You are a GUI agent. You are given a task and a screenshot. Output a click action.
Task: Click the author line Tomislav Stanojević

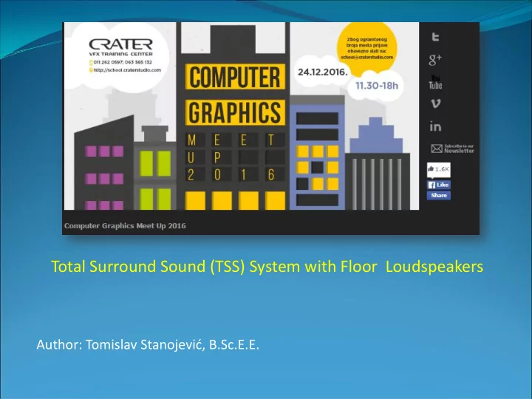click(148, 345)
